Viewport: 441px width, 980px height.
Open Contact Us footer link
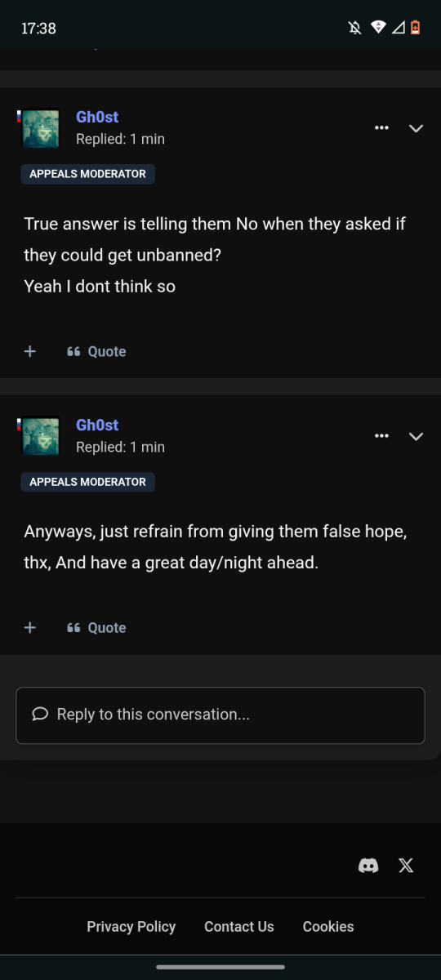(x=239, y=927)
